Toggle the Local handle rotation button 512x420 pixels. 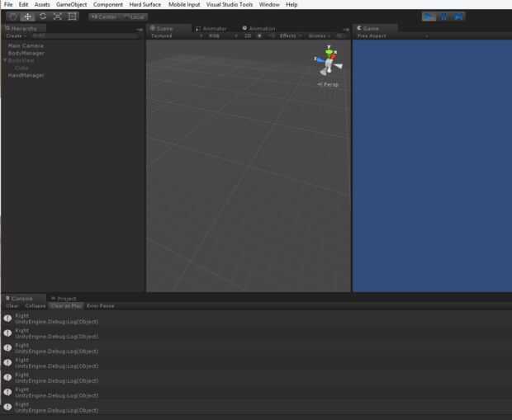pos(135,17)
